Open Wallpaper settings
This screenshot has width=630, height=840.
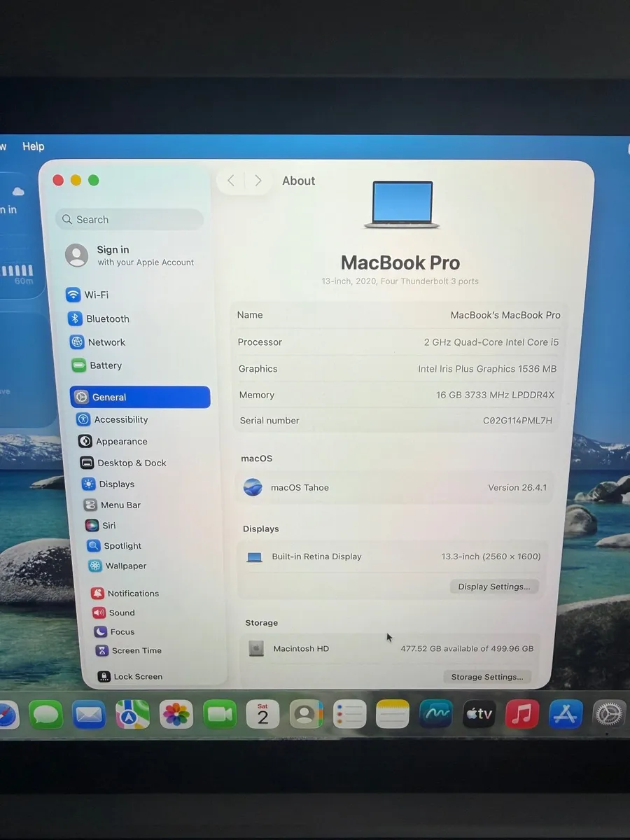click(x=118, y=566)
